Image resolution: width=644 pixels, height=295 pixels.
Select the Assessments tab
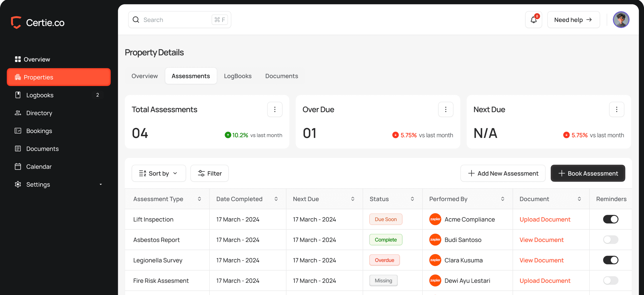point(191,76)
